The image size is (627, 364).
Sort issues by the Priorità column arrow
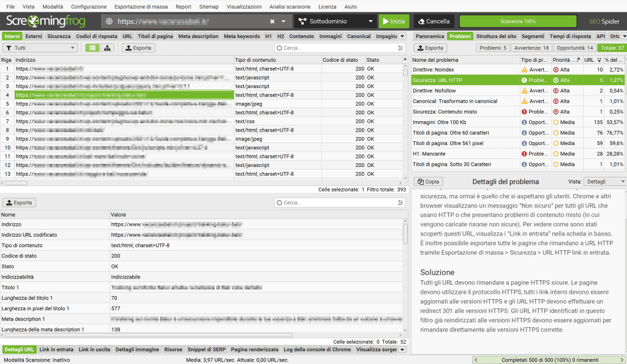click(578, 59)
